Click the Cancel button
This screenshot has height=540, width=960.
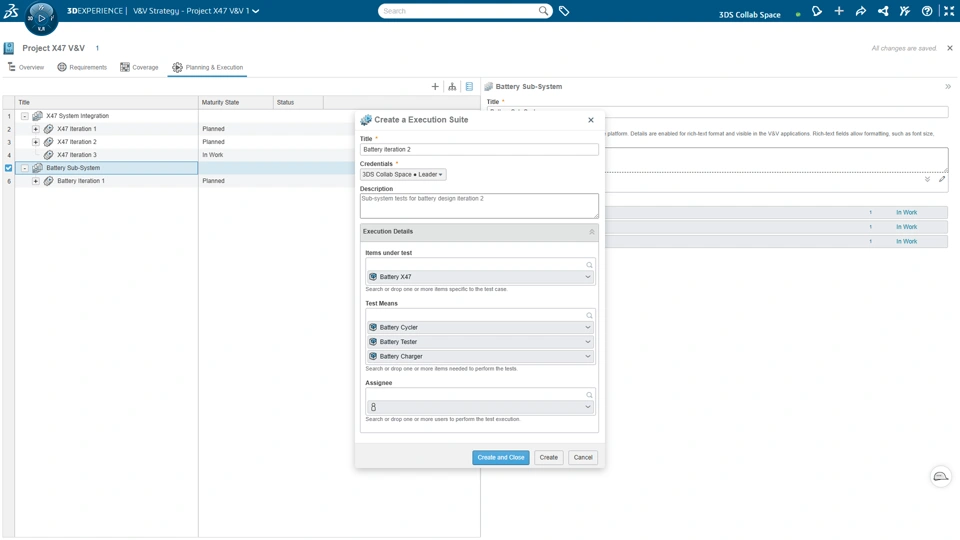(583, 457)
